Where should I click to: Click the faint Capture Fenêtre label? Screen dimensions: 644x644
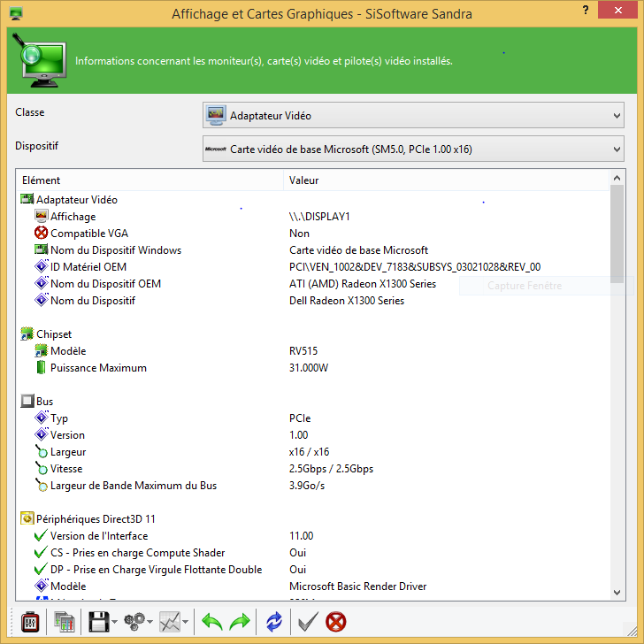click(525, 286)
